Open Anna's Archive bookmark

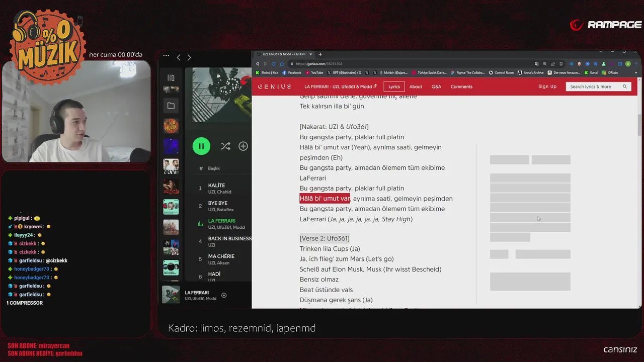tap(531, 72)
